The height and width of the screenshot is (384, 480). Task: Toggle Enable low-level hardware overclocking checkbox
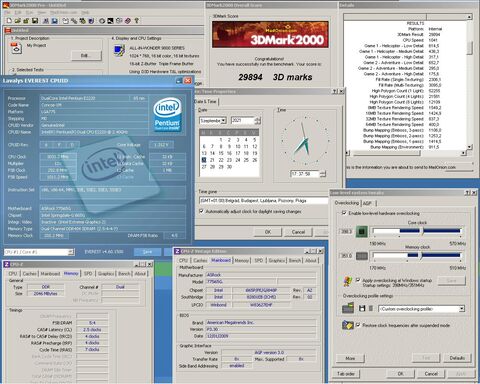point(344,213)
